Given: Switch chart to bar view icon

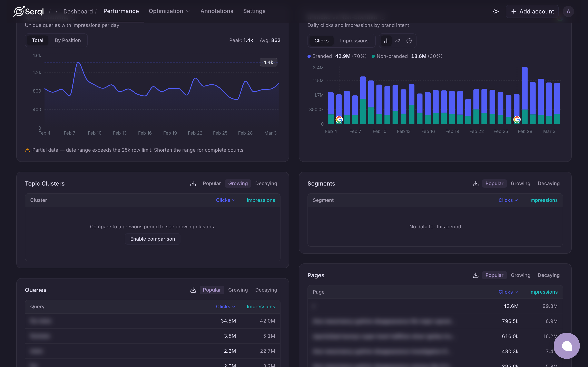Looking at the screenshot, I should (386, 41).
